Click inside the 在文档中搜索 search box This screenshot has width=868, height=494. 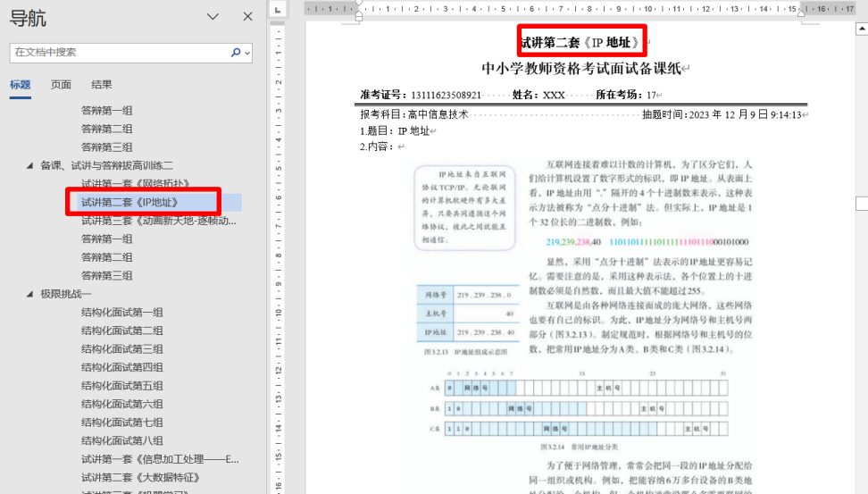116,53
